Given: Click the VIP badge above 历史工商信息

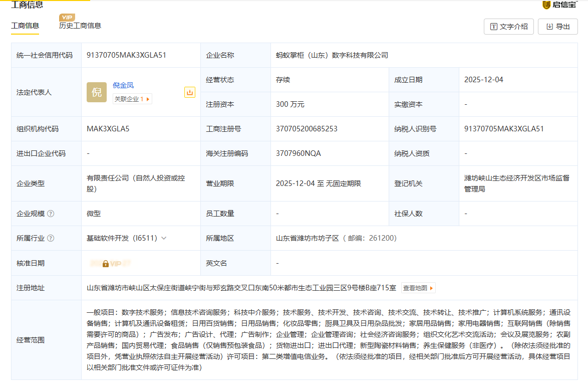Looking at the screenshot, I should pyautogui.click(x=67, y=18).
